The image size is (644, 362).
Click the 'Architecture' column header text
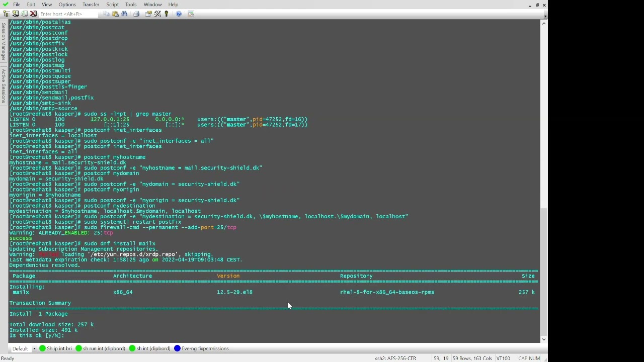(132, 276)
